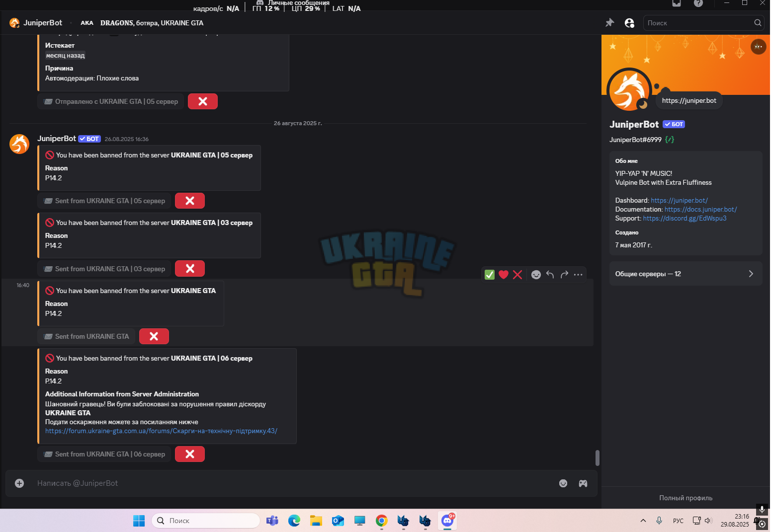Click the РУС language indicator
This screenshot has width=771, height=532.
click(678, 521)
